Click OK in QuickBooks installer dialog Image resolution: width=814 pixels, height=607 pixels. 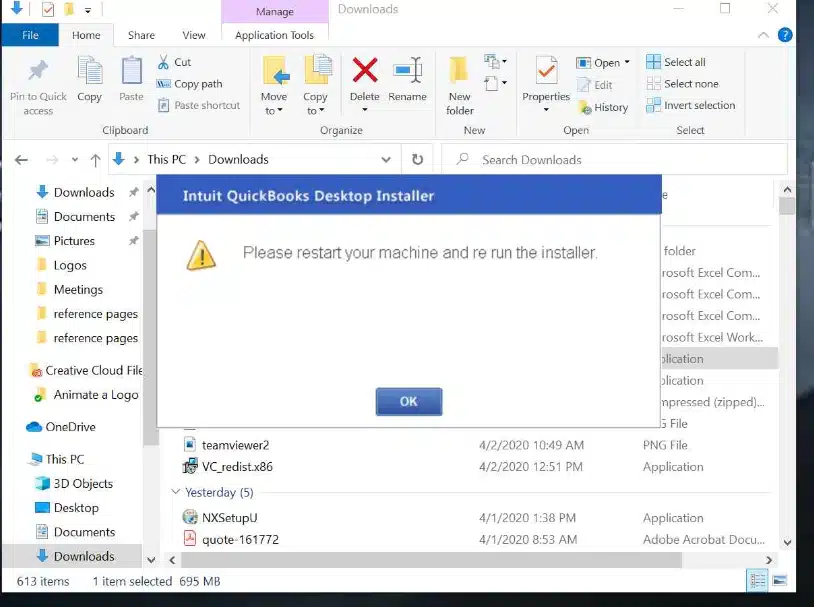(408, 401)
